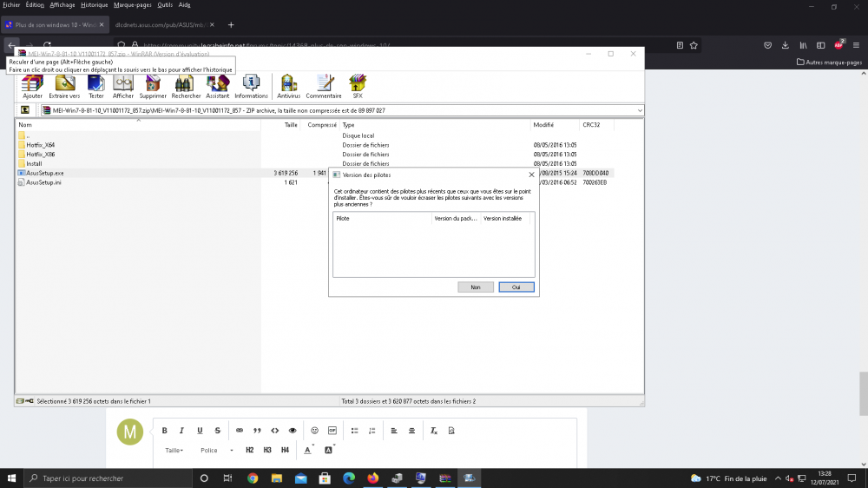Open the text color picker
This screenshot has width=868, height=488.
[308, 451]
